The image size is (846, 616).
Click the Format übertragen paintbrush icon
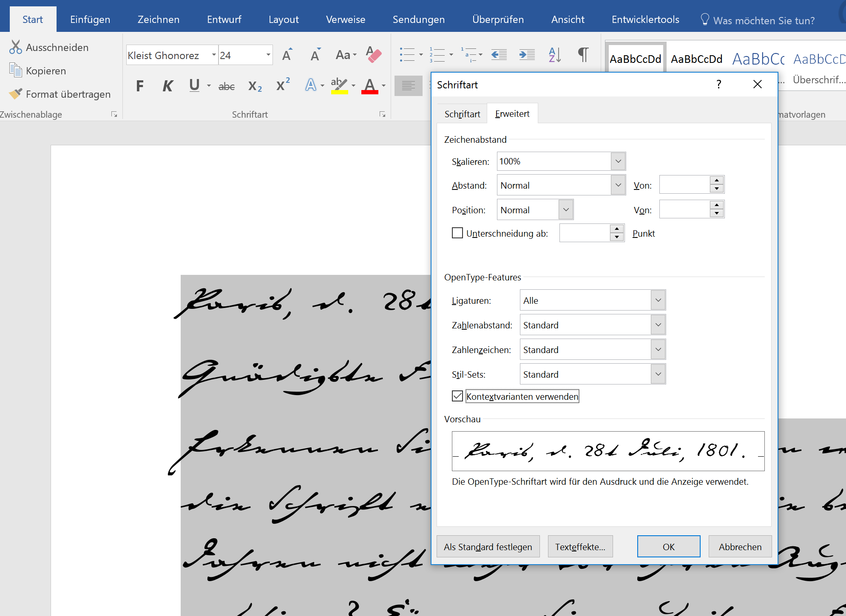15,94
